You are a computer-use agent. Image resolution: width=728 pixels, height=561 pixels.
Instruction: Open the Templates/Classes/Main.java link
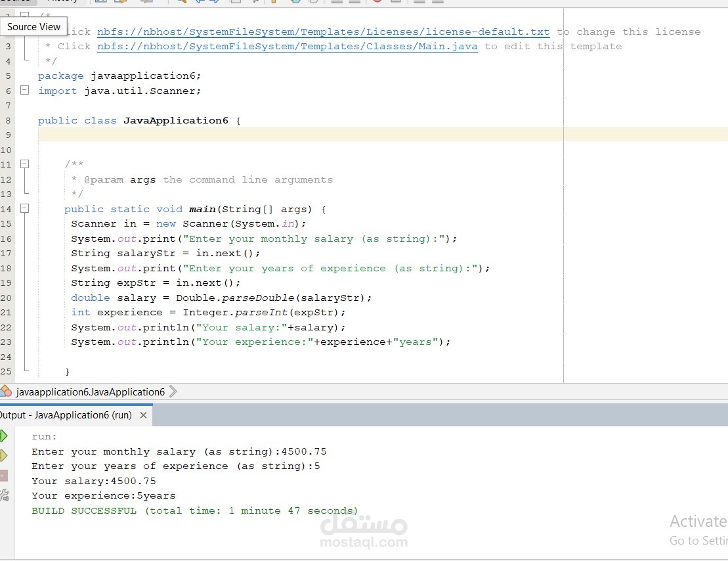pyautogui.click(x=287, y=46)
